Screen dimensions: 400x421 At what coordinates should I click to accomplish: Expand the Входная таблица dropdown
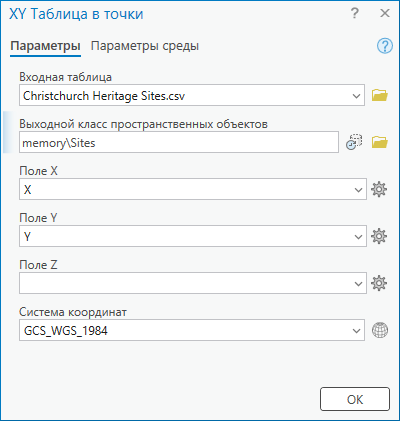(356, 96)
